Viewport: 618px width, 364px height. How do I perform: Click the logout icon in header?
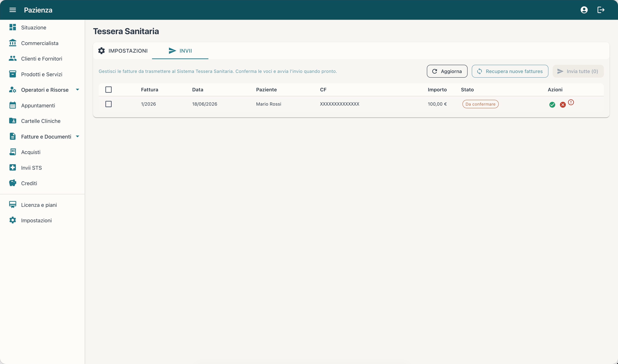[x=601, y=10]
